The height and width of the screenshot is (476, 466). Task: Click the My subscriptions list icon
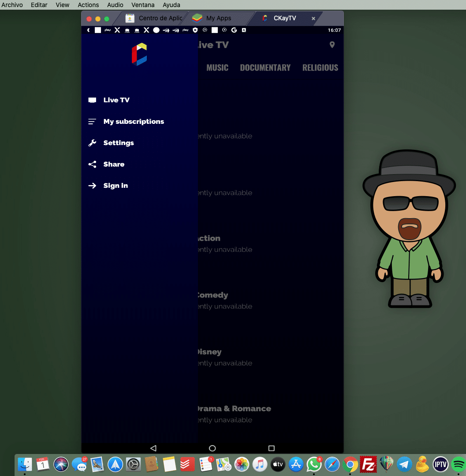pyautogui.click(x=92, y=121)
